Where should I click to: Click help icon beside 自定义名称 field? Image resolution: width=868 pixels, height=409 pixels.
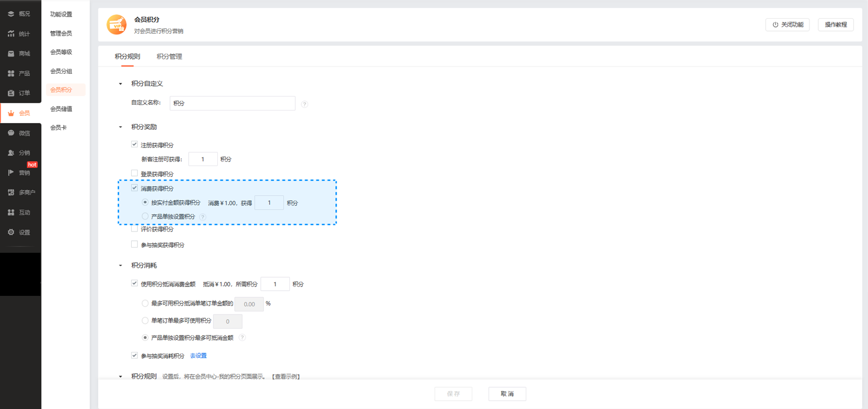click(x=304, y=104)
